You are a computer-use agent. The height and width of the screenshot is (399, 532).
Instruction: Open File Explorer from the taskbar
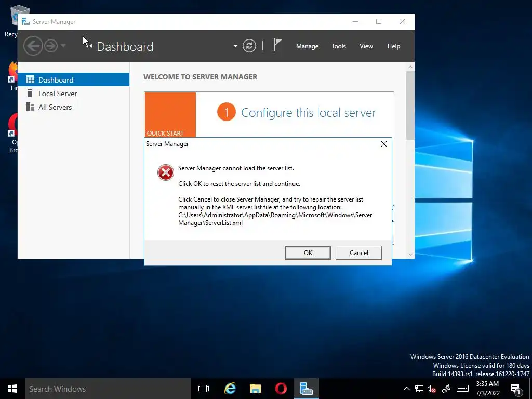(256, 389)
